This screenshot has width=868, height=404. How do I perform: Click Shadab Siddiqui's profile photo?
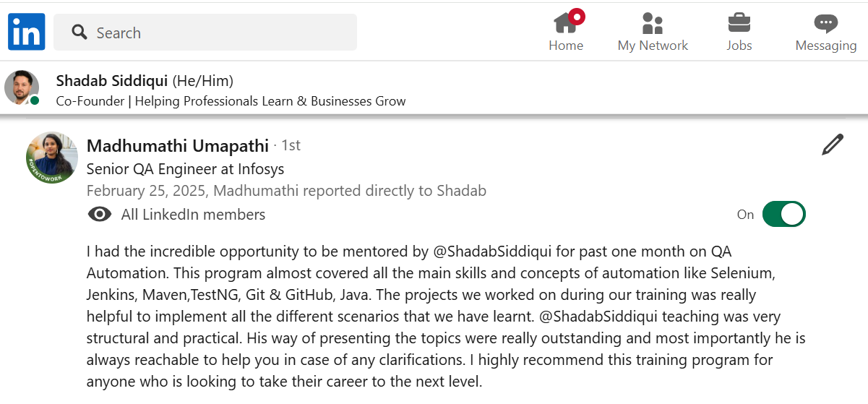(x=22, y=88)
